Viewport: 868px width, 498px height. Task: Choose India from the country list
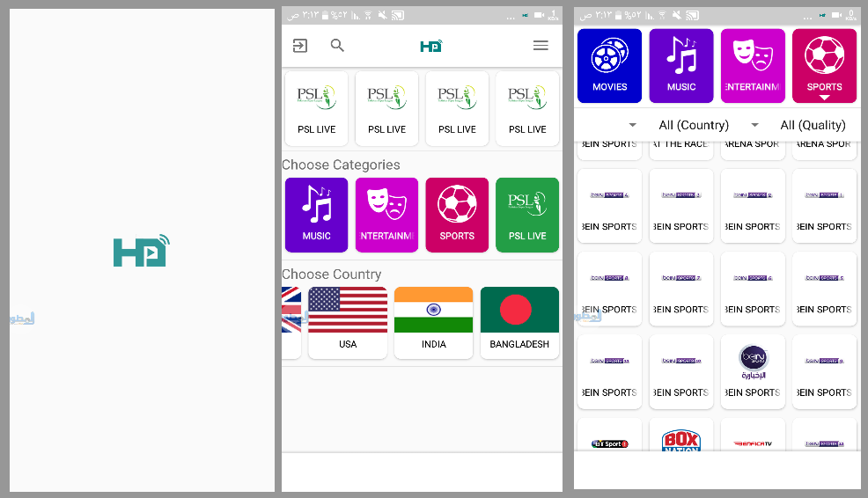[433, 322]
